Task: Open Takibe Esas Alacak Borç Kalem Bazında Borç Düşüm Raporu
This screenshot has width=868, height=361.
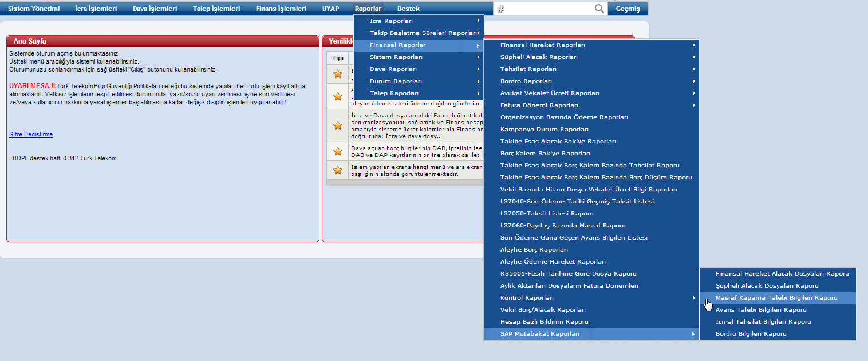Action: pyautogui.click(x=591, y=178)
